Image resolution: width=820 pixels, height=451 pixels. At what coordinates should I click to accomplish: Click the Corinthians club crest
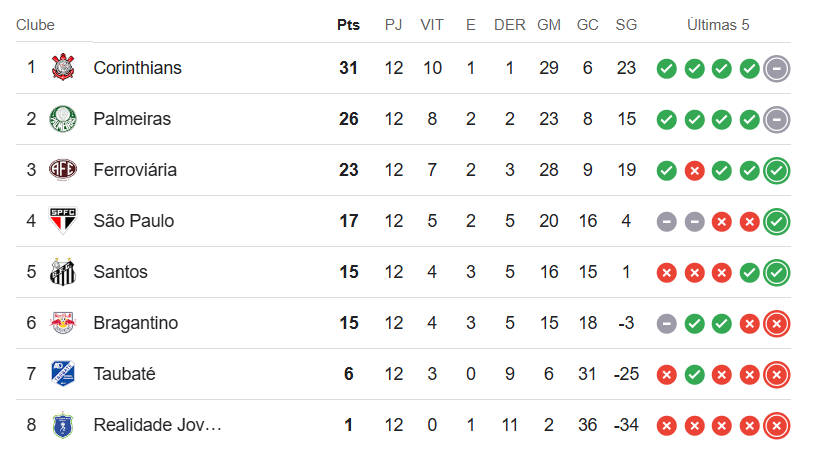click(62, 68)
